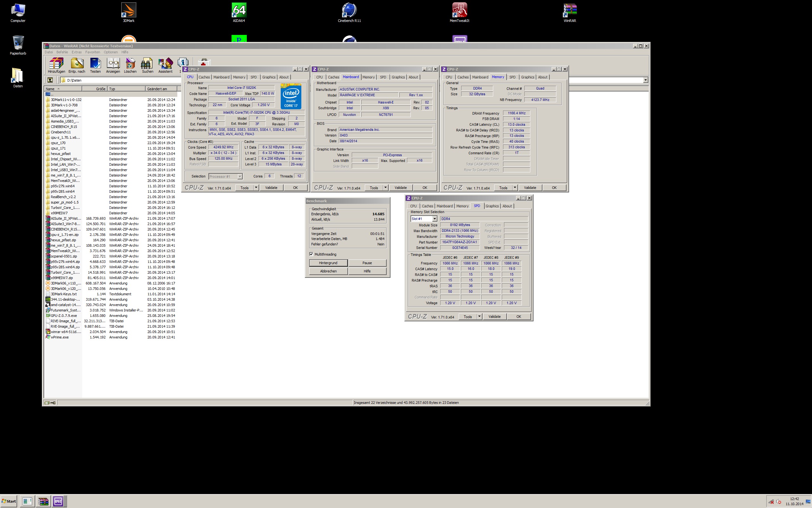Click the Entp. nach extract icon
Viewport: 812px width, 508px height.
click(77, 65)
